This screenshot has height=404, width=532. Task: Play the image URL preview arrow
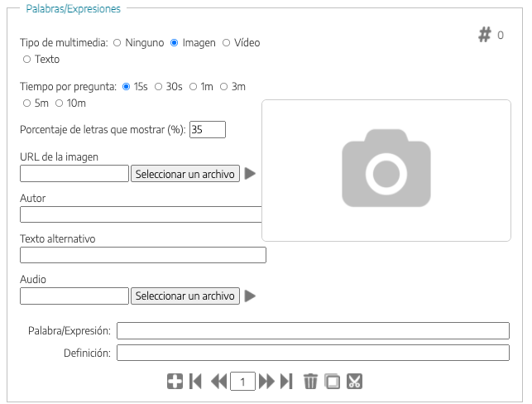250,174
